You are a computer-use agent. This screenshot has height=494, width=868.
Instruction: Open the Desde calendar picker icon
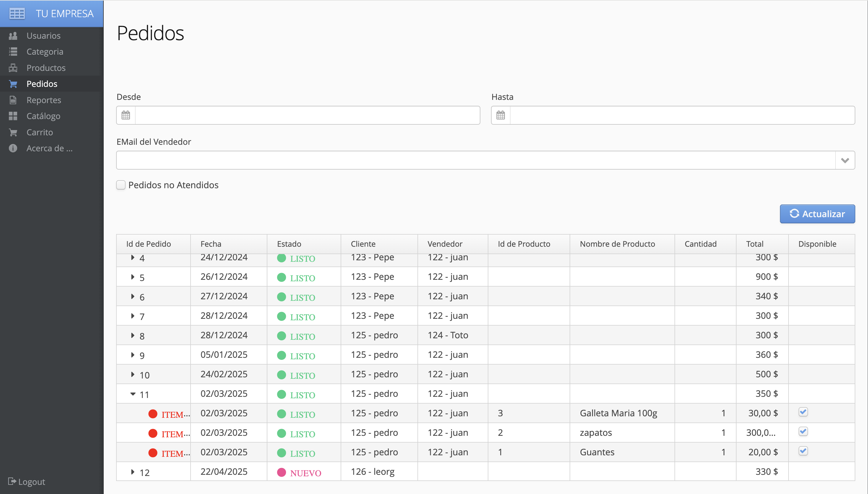126,115
